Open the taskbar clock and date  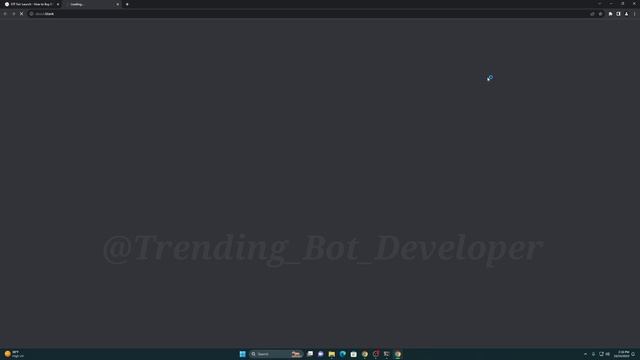623,354
